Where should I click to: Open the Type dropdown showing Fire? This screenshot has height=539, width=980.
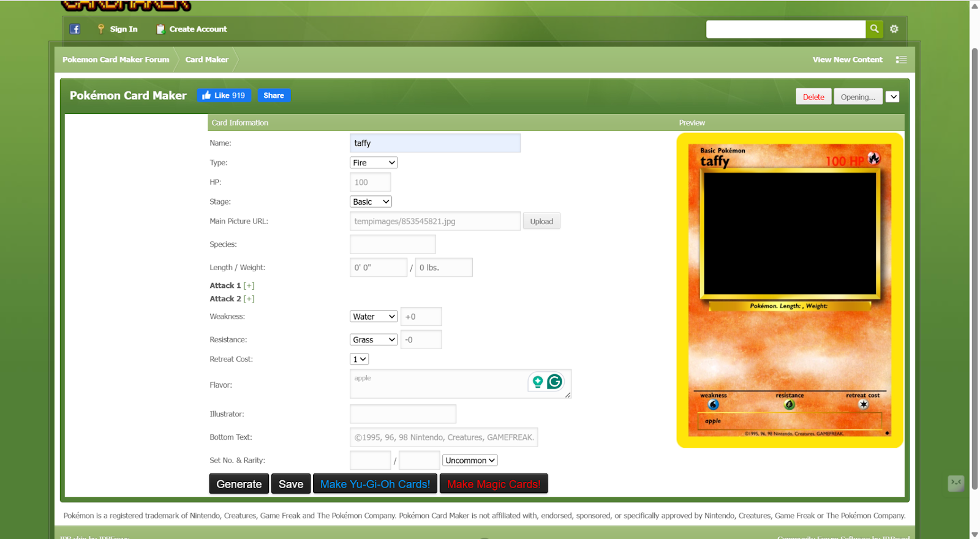(374, 162)
